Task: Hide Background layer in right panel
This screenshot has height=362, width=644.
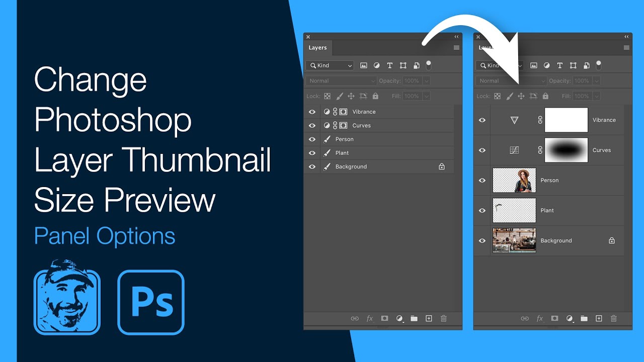Action: (x=482, y=241)
